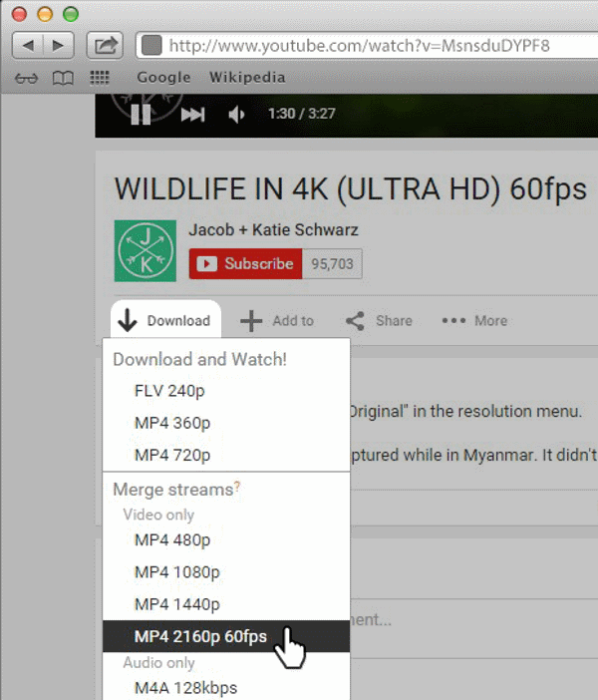Pause the video playback

[x=141, y=115]
